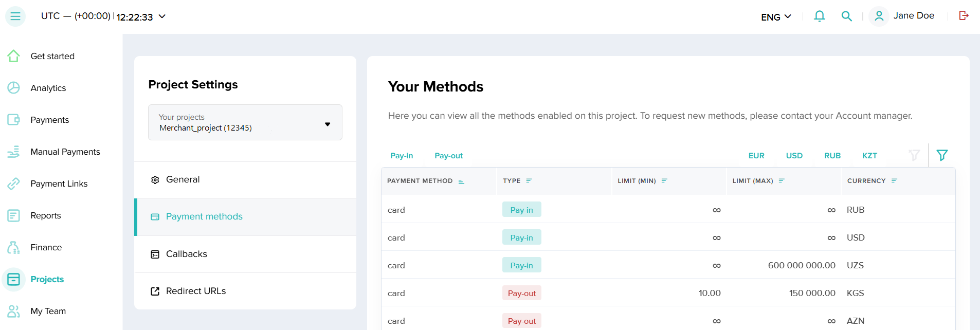The width and height of the screenshot is (980, 330).
Task: Open Callbacks settings tab
Action: [x=186, y=254]
